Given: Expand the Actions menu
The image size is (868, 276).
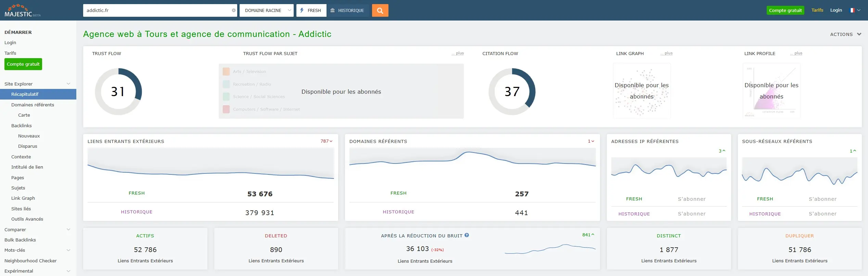Looking at the screenshot, I should [x=845, y=34].
